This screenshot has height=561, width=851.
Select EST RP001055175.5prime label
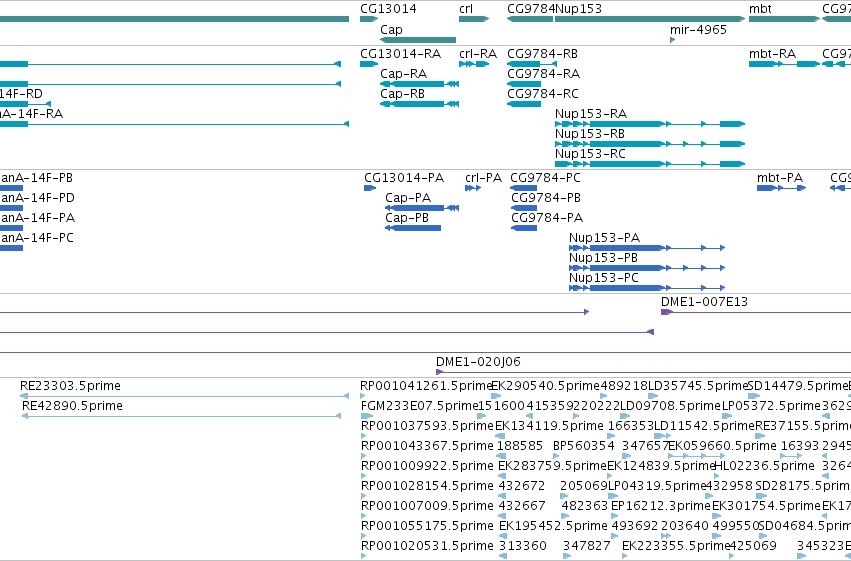tap(427, 526)
